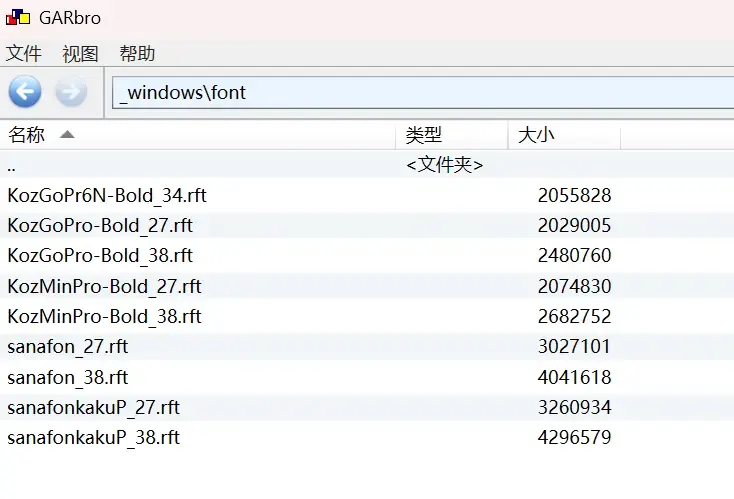The image size is (734, 499).
Task: Sort by the 类型 column header
Action: 452,135
